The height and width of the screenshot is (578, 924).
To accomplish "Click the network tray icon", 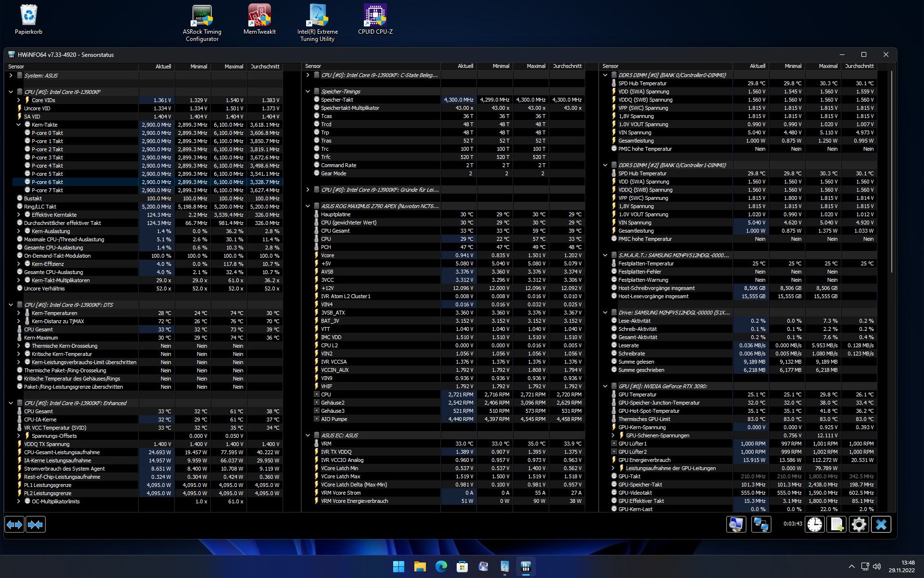I will tap(865, 566).
